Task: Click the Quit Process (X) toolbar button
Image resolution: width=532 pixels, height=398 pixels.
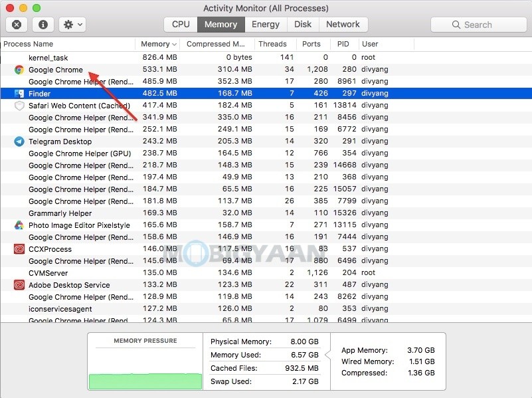Action: pos(17,25)
